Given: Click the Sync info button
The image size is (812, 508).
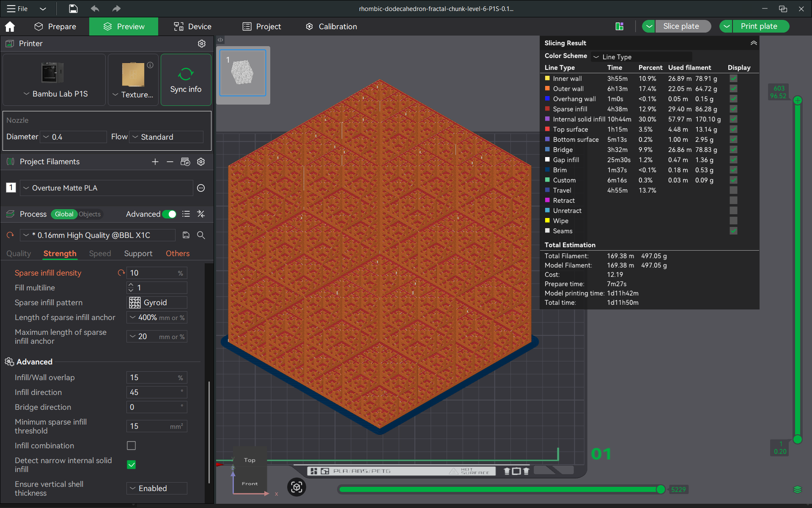Looking at the screenshot, I should tap(186, 80).
